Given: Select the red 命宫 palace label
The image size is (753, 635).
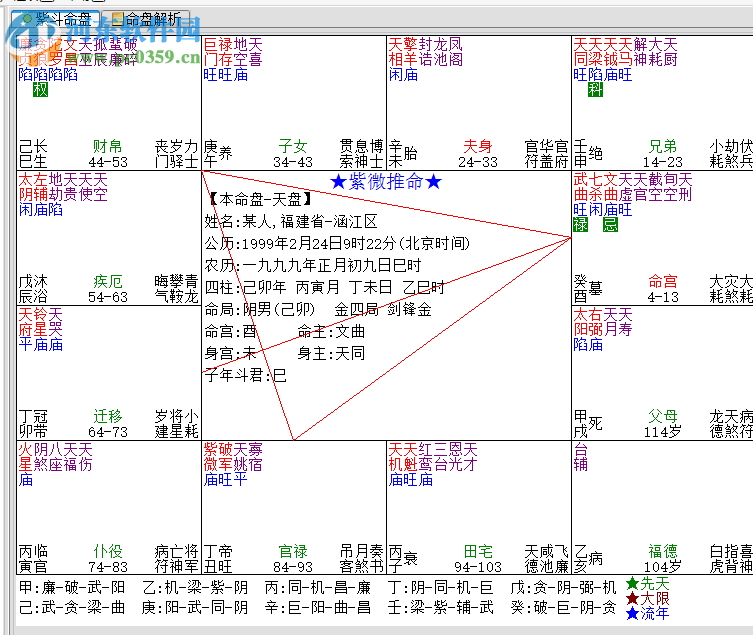Looking at the screenshot, I should (x=662, y=281).
